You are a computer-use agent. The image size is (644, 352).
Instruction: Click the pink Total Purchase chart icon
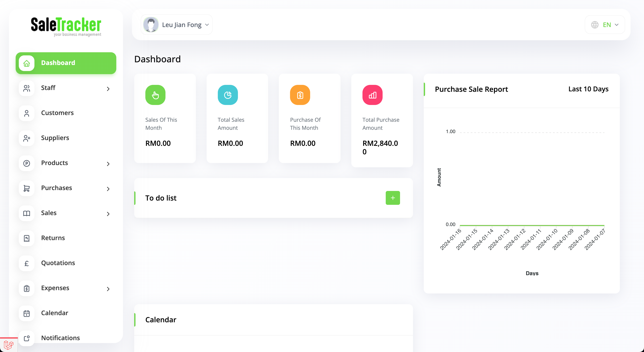(x=372, y=95)
